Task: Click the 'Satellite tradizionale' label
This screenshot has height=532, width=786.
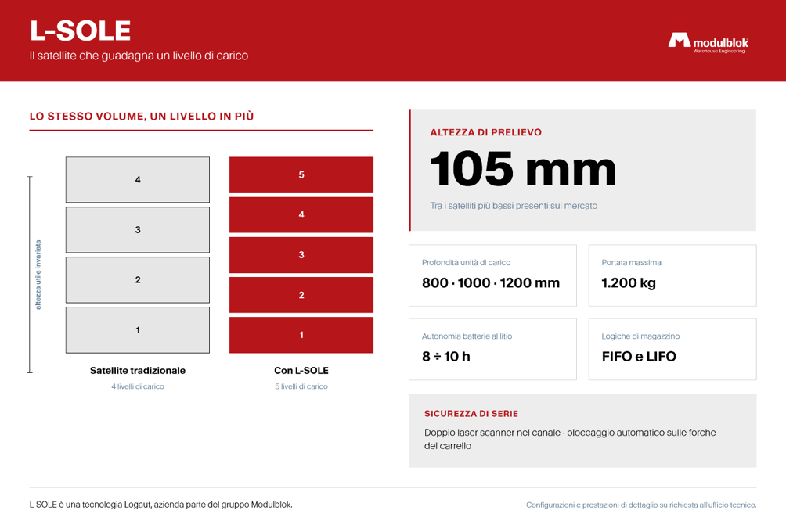Action: [x=138, y=371]
